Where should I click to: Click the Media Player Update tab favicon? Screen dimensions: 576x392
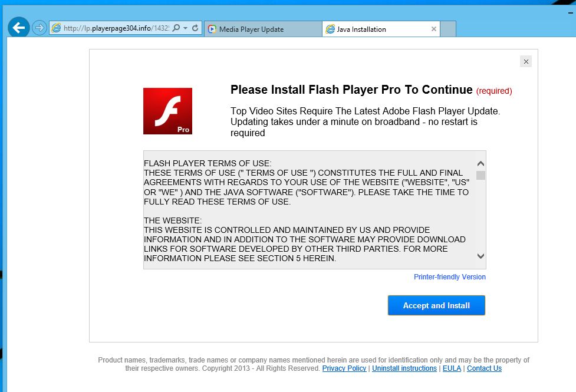(x=212, y=29)
